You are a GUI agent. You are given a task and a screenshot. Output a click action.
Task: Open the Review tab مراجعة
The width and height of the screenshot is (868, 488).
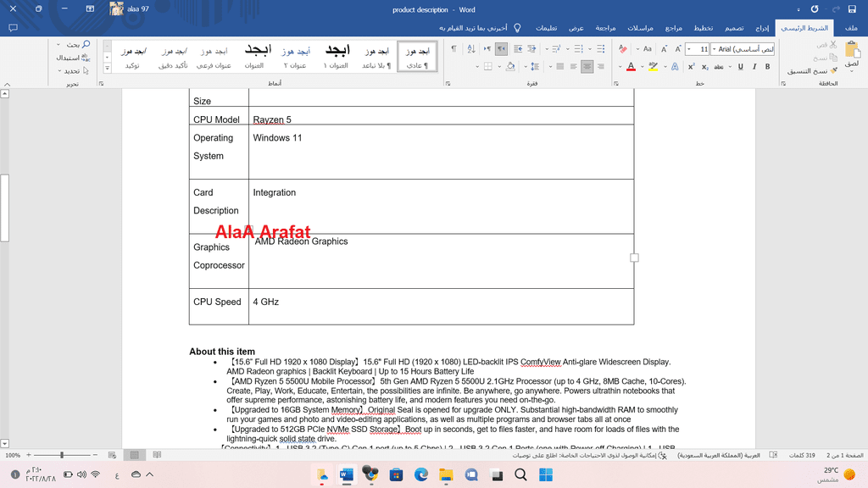click(x=605, y=28)
